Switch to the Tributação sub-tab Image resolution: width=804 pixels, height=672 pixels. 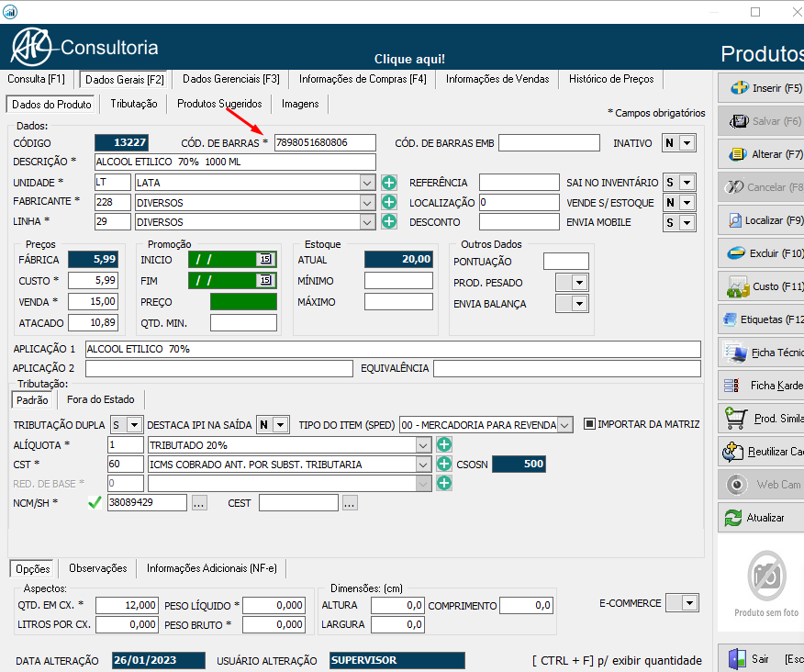[134, 104]
